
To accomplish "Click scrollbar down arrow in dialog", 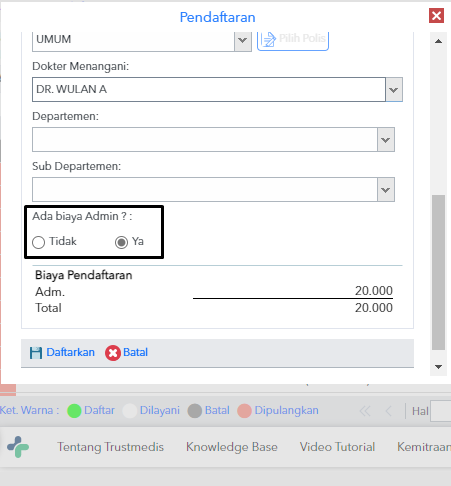I will (x=439, y=367).
